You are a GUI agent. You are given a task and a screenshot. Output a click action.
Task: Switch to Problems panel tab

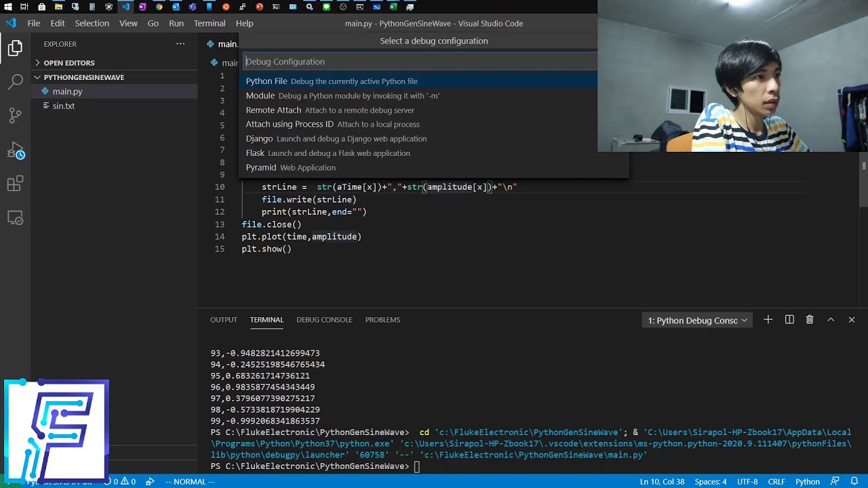[x=382, y=320]
